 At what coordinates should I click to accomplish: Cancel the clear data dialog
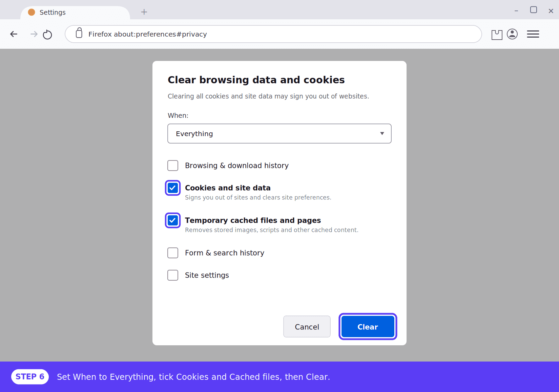click(307, 327)
